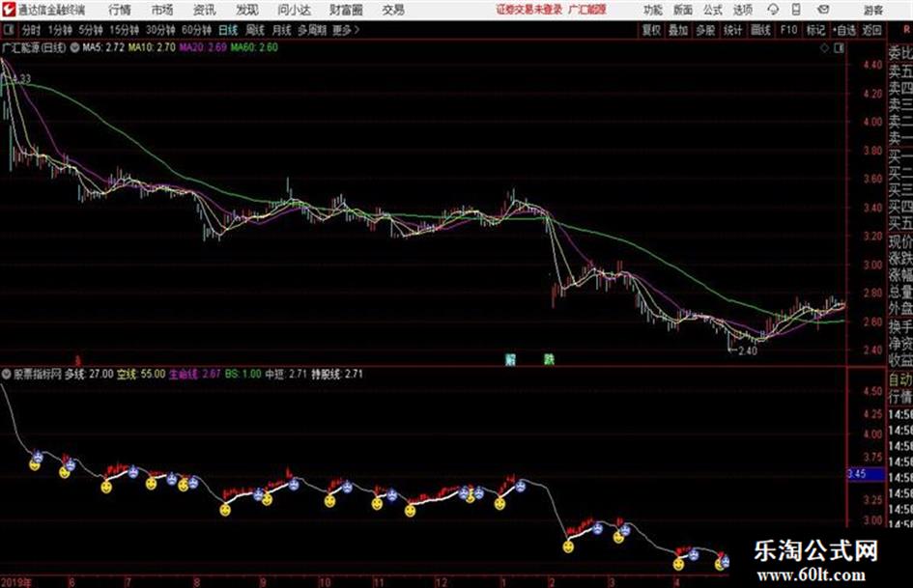Switch to 1分钟 period tab
913x588 pixels.
pyautogui.click(x=60, y=30)
